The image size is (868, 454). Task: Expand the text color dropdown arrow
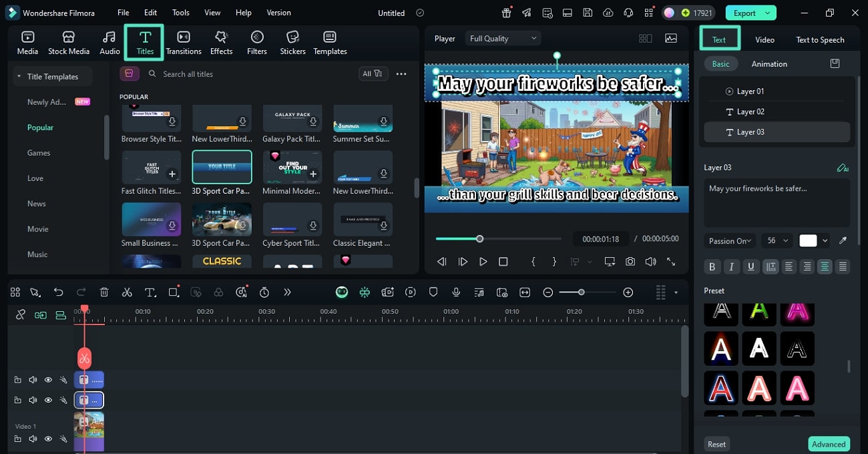click(x=825, y=241)
